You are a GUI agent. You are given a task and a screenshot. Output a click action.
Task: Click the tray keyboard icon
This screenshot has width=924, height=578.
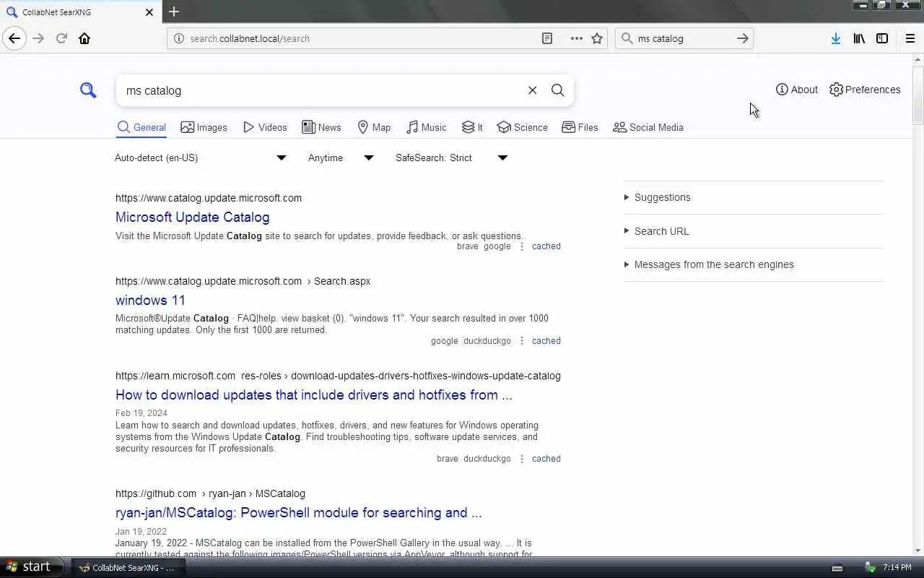837,567
